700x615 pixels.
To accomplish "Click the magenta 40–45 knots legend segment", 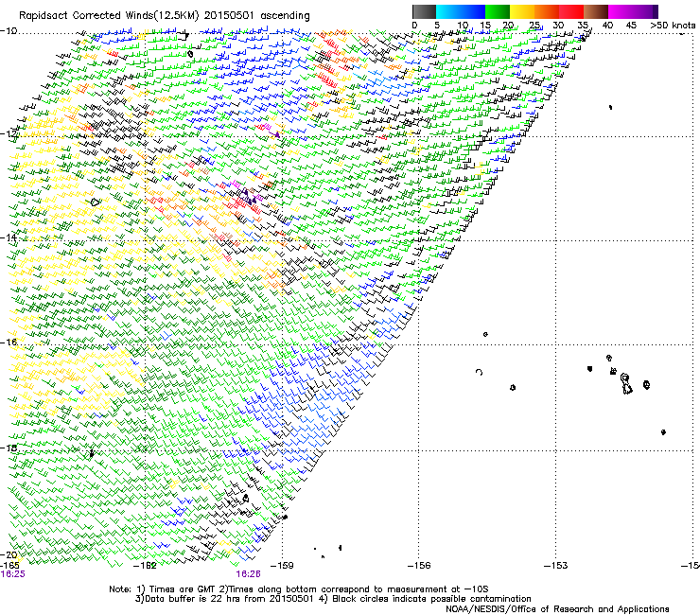I will point(621,11).
